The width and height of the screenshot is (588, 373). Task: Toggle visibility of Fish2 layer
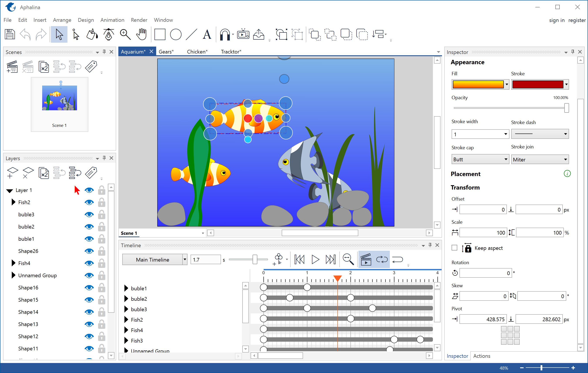(x=89, y=202)
